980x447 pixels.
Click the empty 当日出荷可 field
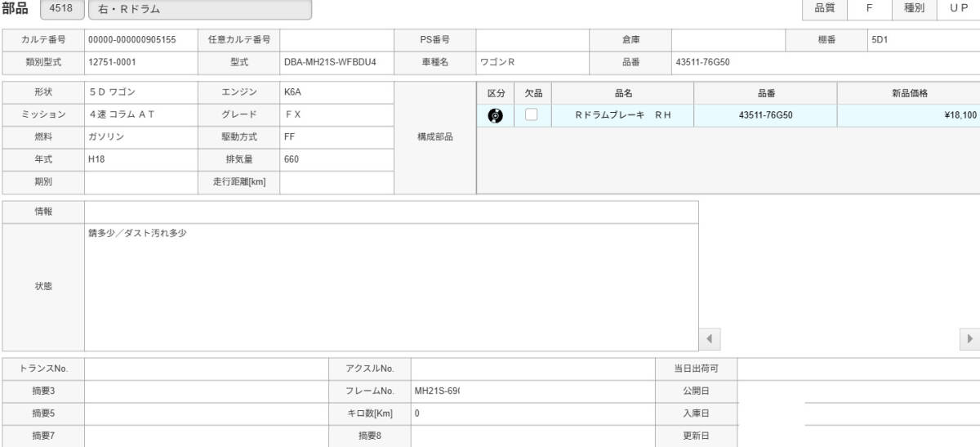[858, 369]
